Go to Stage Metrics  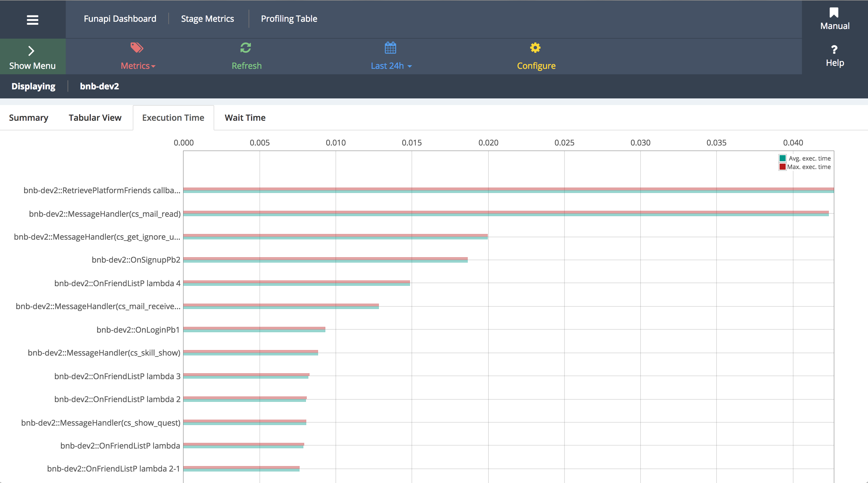(x=207, y=18)
